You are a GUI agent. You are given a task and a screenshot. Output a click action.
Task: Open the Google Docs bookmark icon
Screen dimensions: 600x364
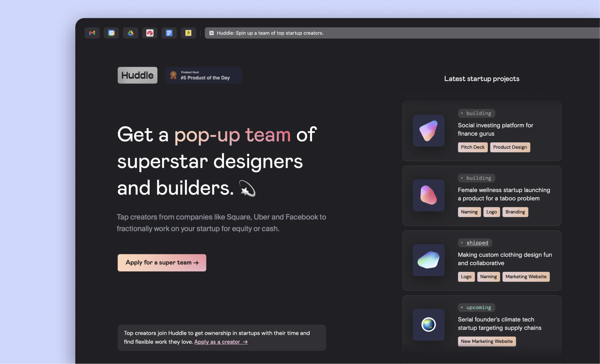tap(169, 33)
